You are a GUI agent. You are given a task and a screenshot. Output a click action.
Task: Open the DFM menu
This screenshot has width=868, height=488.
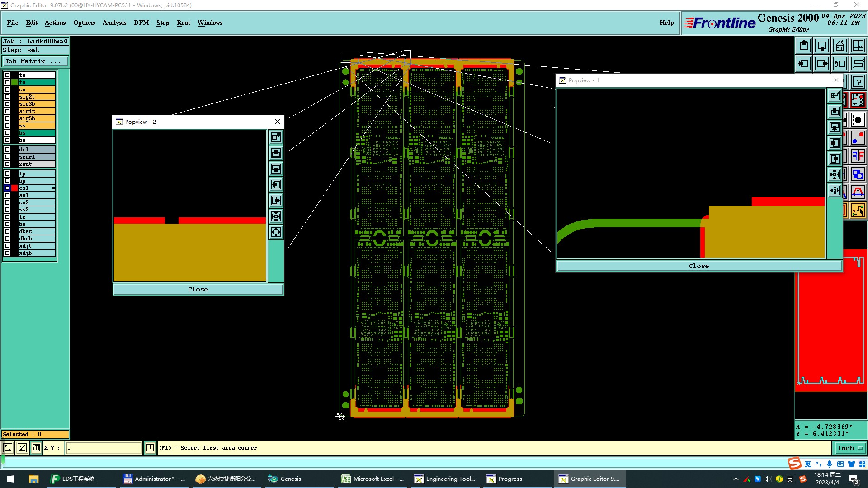(142, 23)
